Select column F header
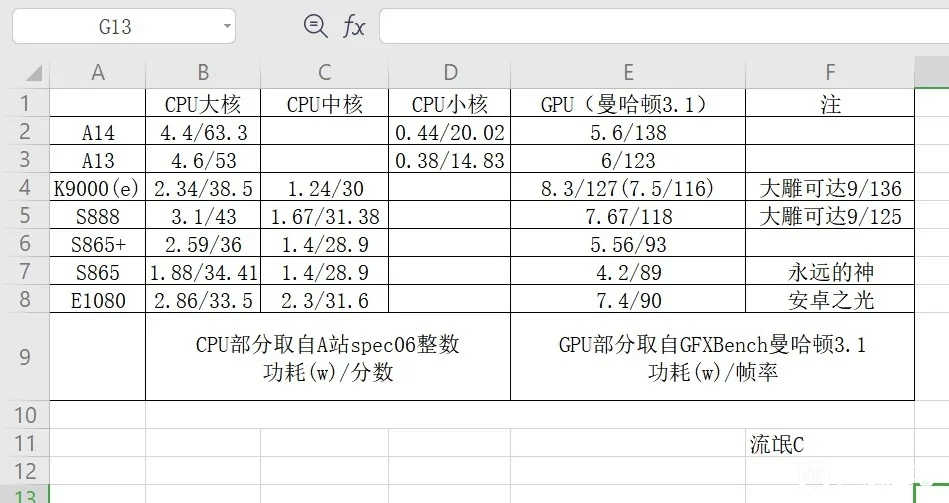The image size is (949, 503). 830,73
